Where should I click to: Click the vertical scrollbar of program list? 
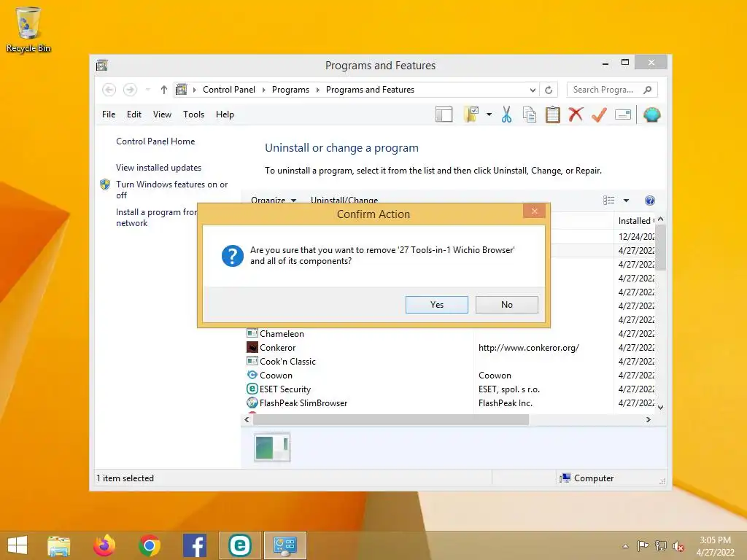(660, 248)
